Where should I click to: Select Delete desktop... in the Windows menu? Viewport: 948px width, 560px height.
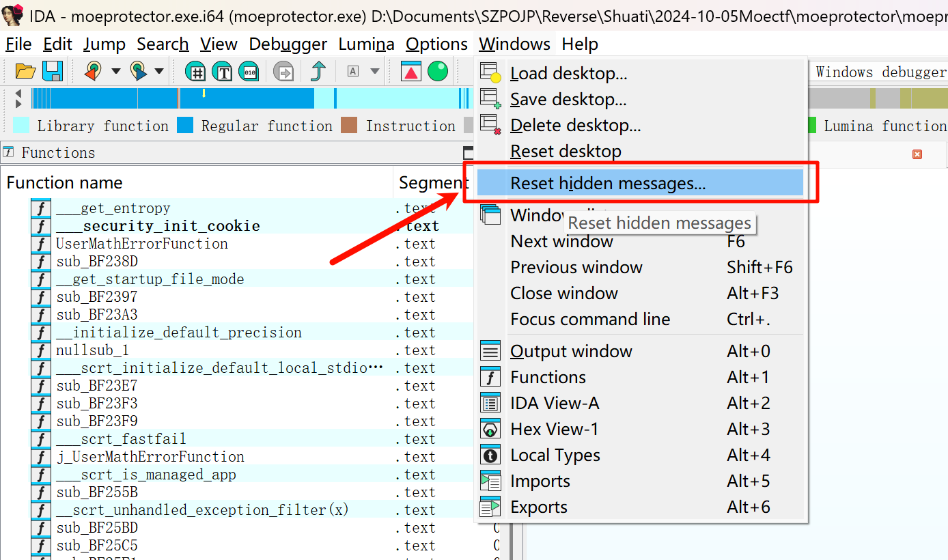coord(641,126)
